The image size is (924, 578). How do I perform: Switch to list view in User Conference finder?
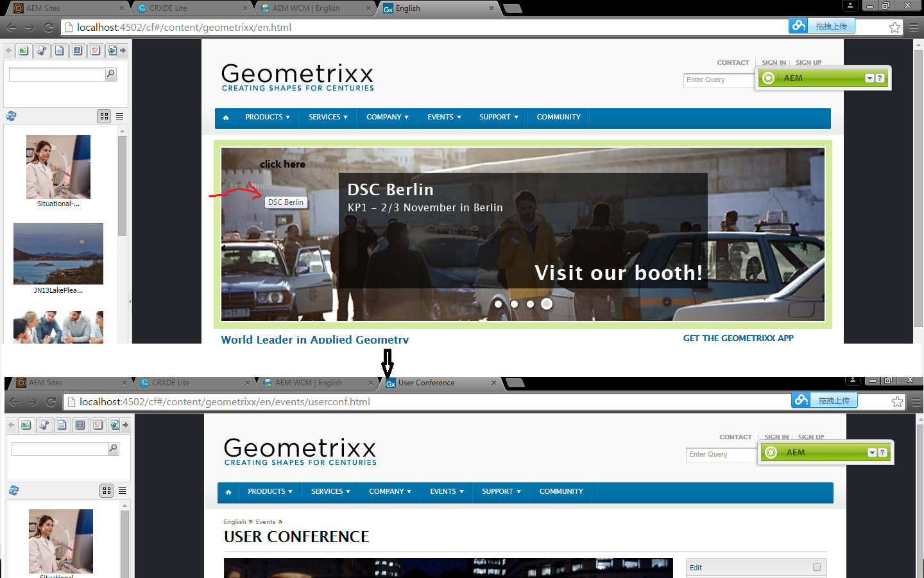pos(122,491)
